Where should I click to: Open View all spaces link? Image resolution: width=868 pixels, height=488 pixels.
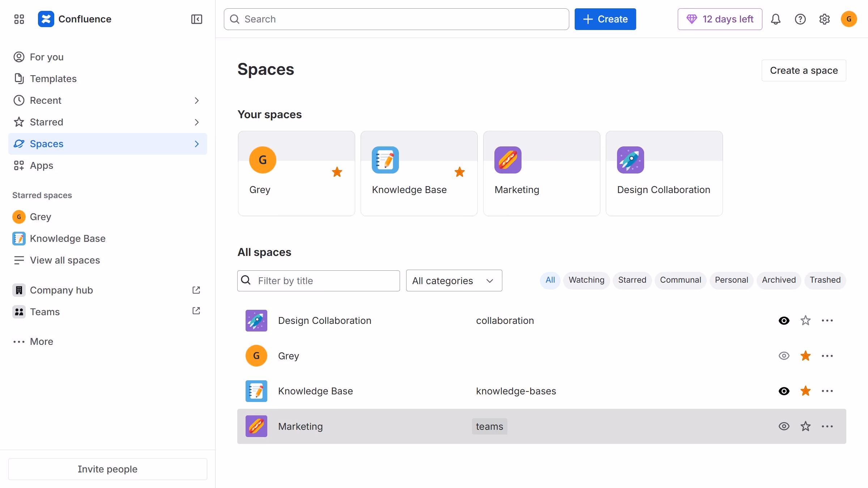107,260
